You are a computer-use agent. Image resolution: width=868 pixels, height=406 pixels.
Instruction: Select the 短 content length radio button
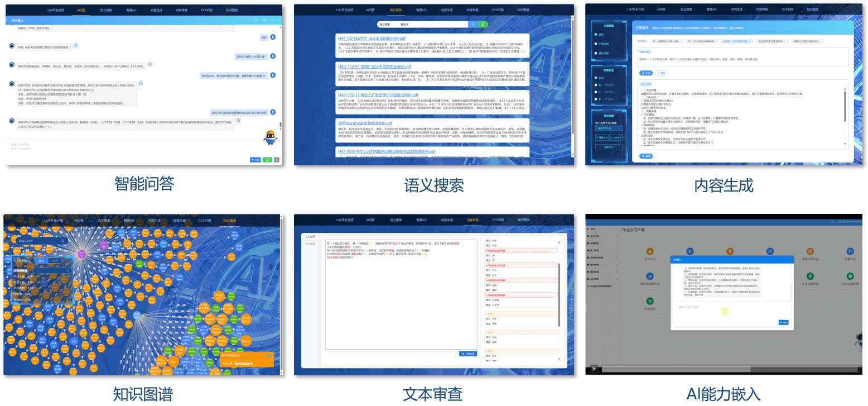[x=596, y=85]
